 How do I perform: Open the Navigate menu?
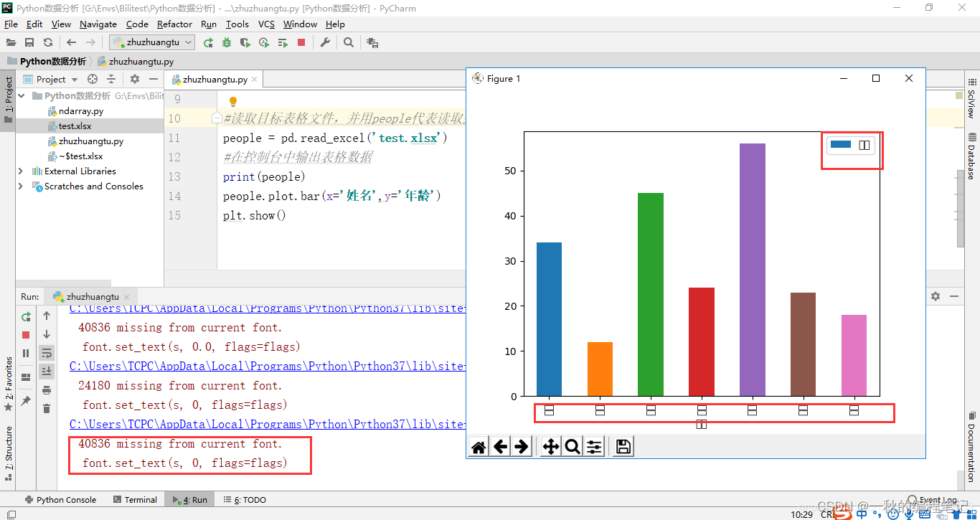98,24
